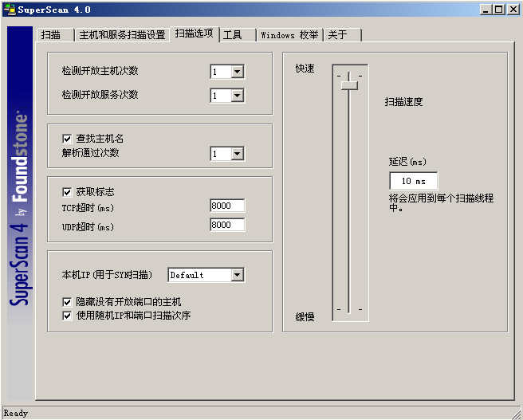The height and width of the screenshot is (420, 523).
Task: Toggle the 获取标志 checkbox
Action: 67,192
